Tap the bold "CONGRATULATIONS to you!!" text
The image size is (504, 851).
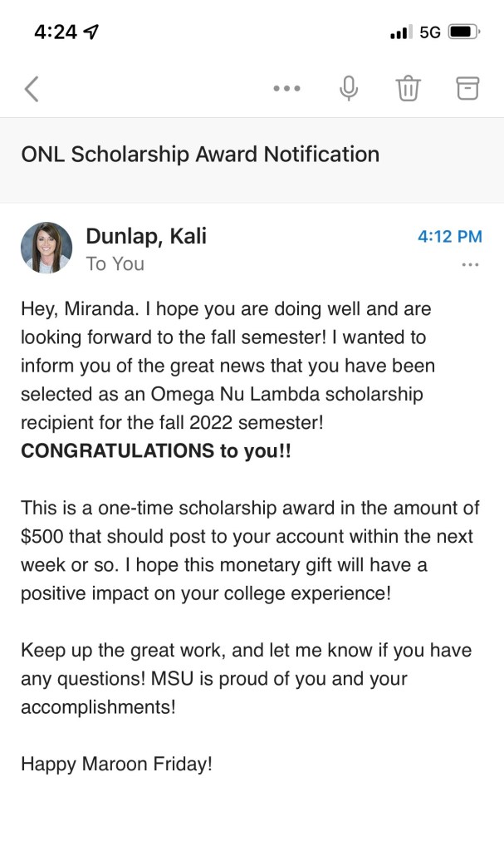(x=156, y=450)
